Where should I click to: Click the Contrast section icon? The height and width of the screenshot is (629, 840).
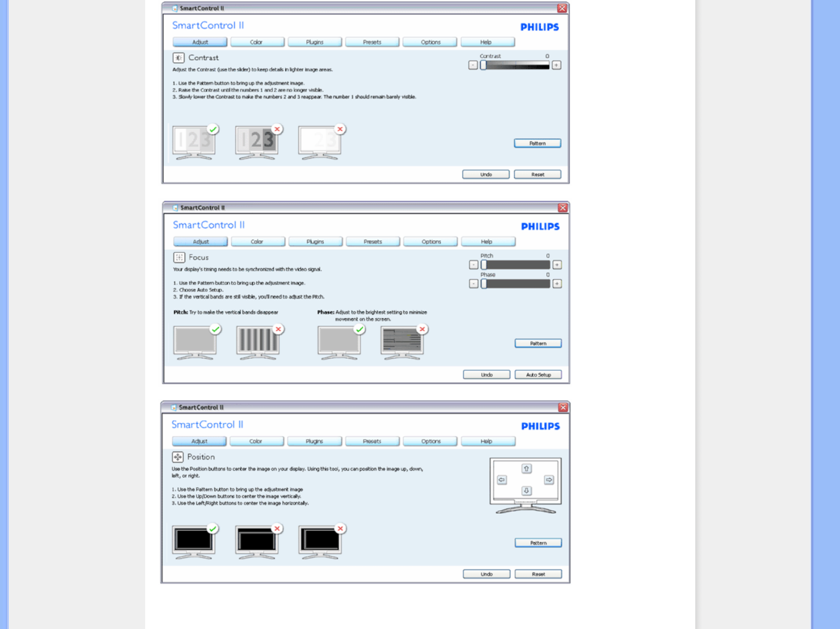[178, 57]
